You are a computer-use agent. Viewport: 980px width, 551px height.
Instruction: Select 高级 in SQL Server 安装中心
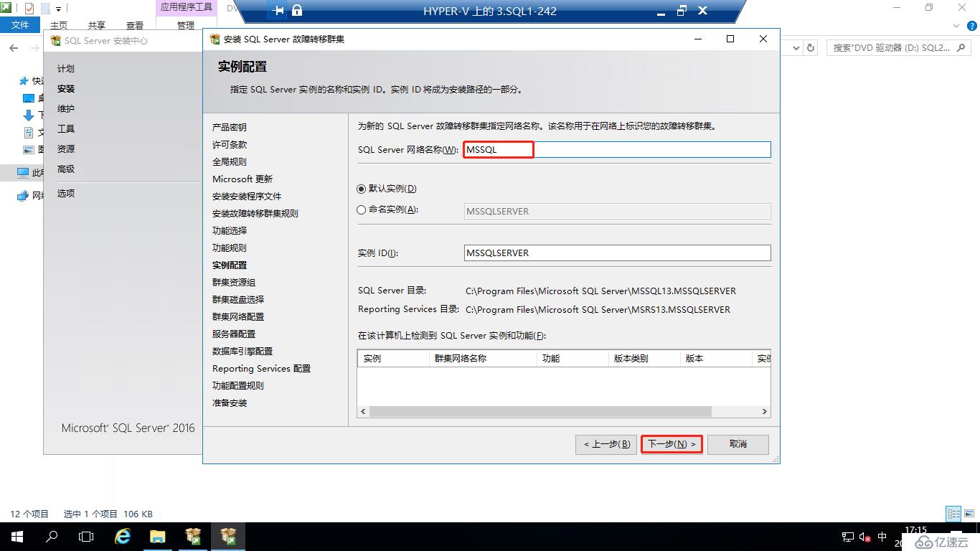click(66, 169)
